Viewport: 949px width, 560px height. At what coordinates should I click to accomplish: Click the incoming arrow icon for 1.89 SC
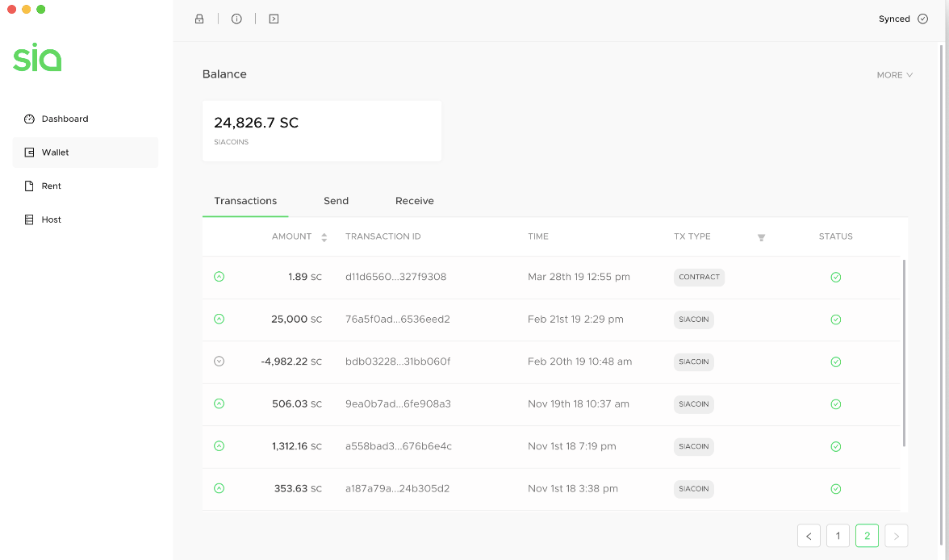pyautogui.click(x=219, y=277)
